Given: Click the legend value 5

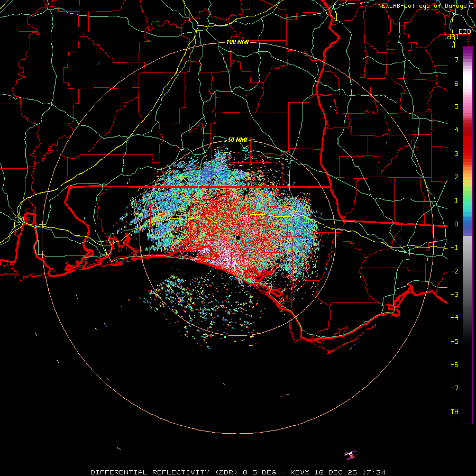Looking at the screenshot, I should tap(456, 106).
